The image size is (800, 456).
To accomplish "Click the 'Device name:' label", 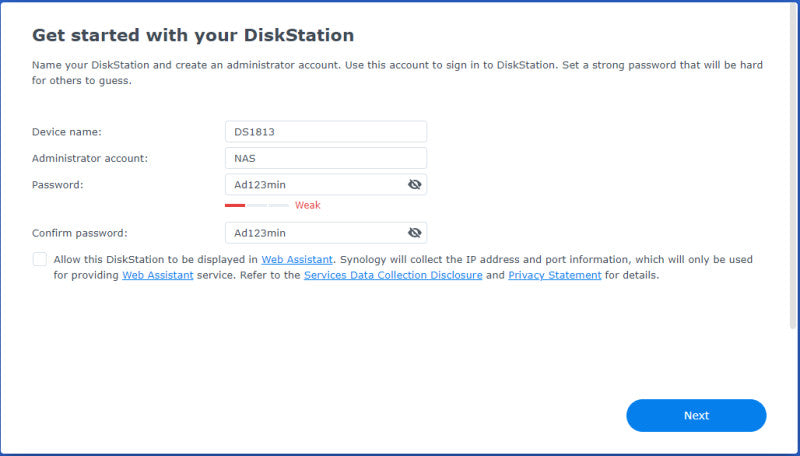I will (x=67, y=132).
